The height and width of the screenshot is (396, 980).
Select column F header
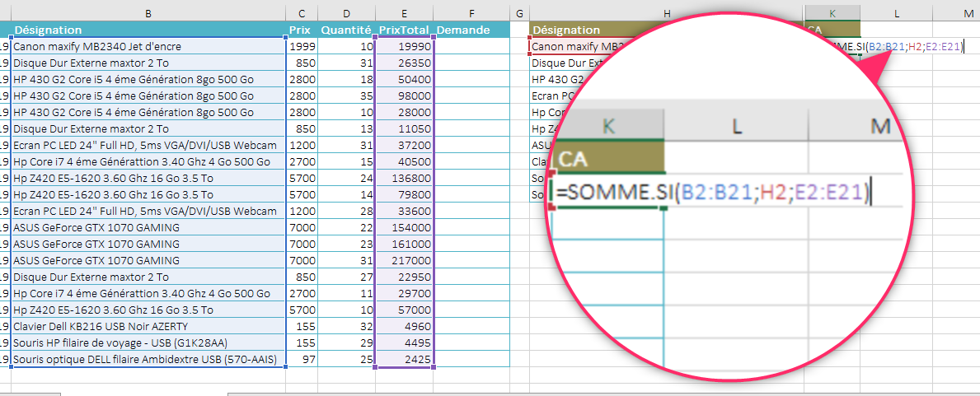(471, 12)
